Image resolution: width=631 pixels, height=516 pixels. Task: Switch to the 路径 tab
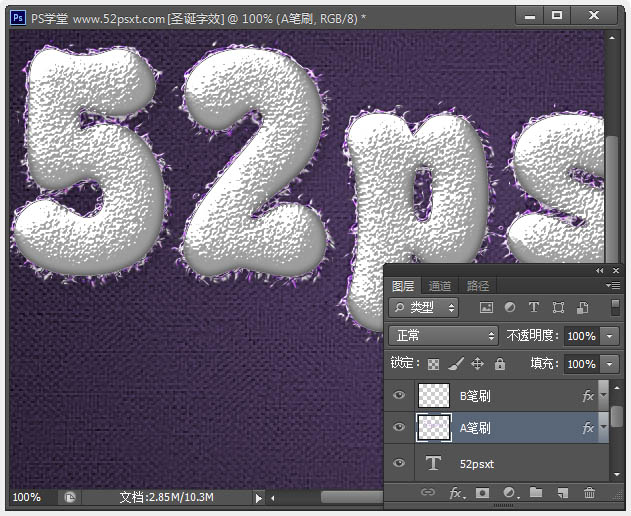(478, 286)
